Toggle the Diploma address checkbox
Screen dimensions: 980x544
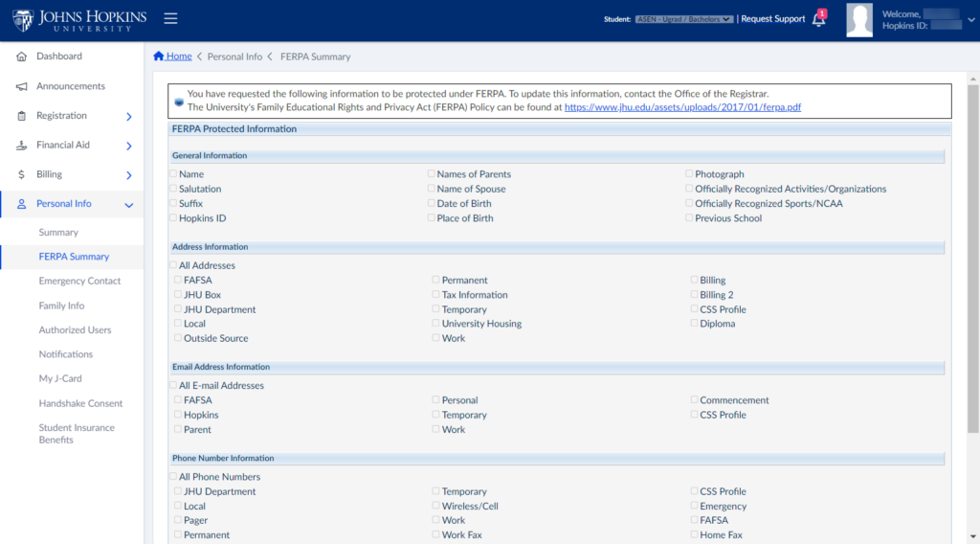[x=695, y=324]
